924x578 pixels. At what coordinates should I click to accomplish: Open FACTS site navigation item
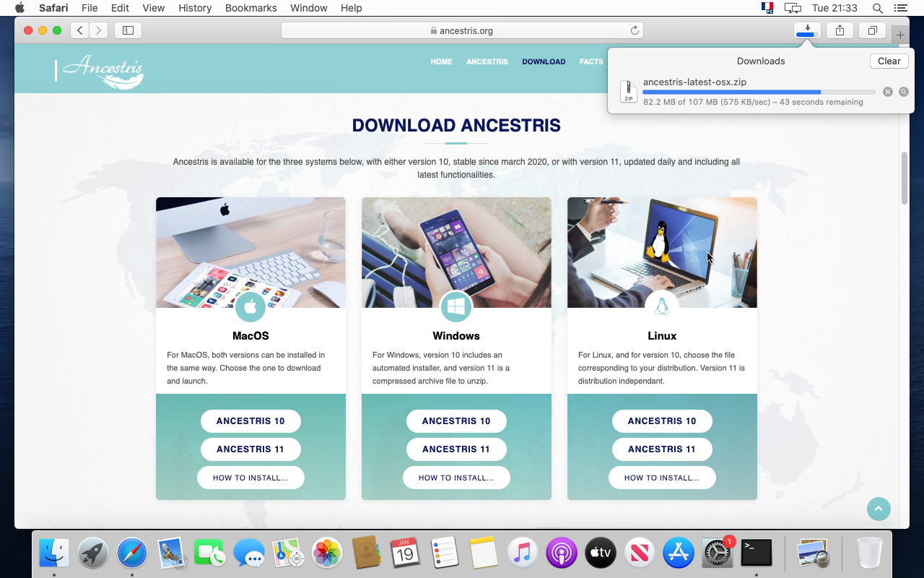coord(591,61)
